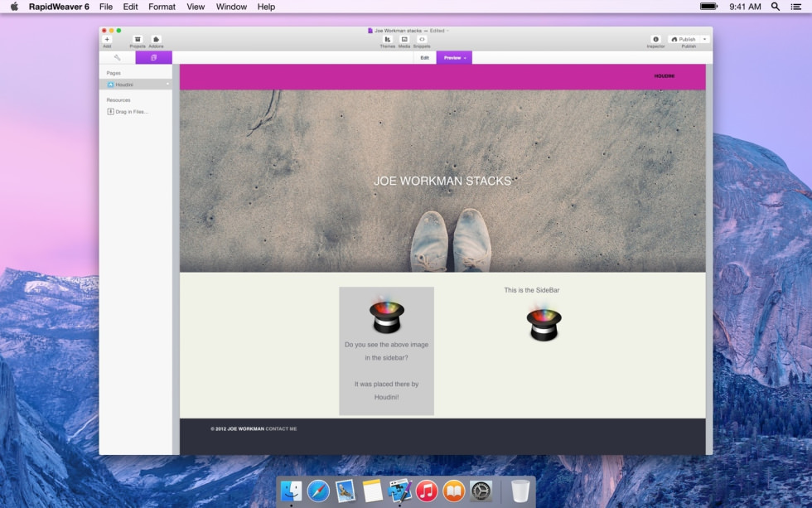The height and width of the screenshot is (508, 812).
Task: Open the View menu
Action: (196, 7)
